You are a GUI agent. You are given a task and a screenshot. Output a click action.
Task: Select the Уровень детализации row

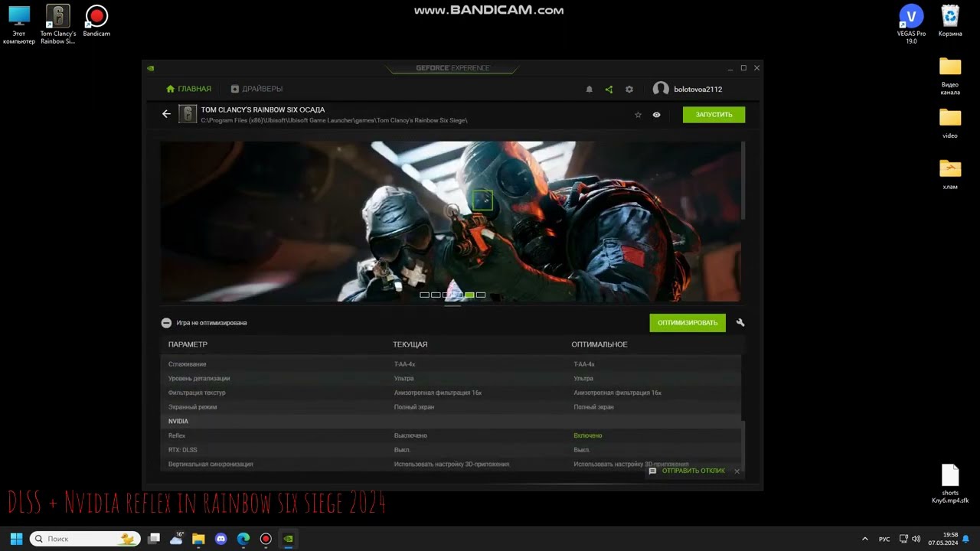451,378
